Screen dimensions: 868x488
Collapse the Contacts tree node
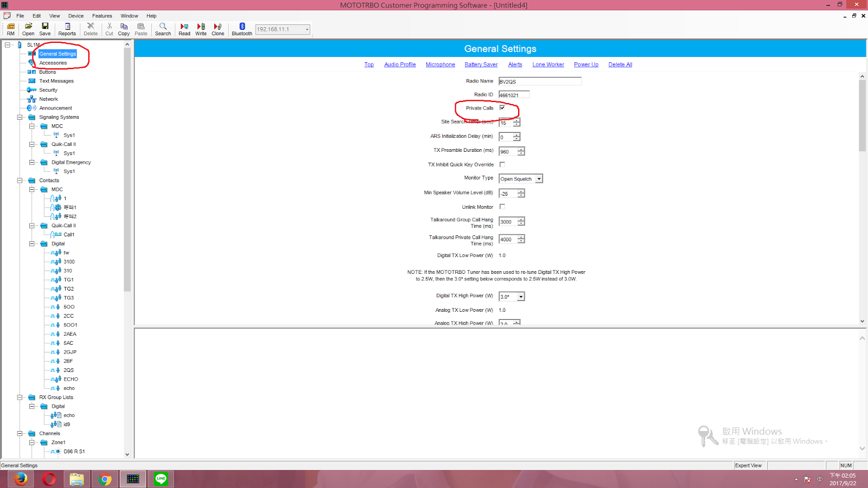[20, 181]
